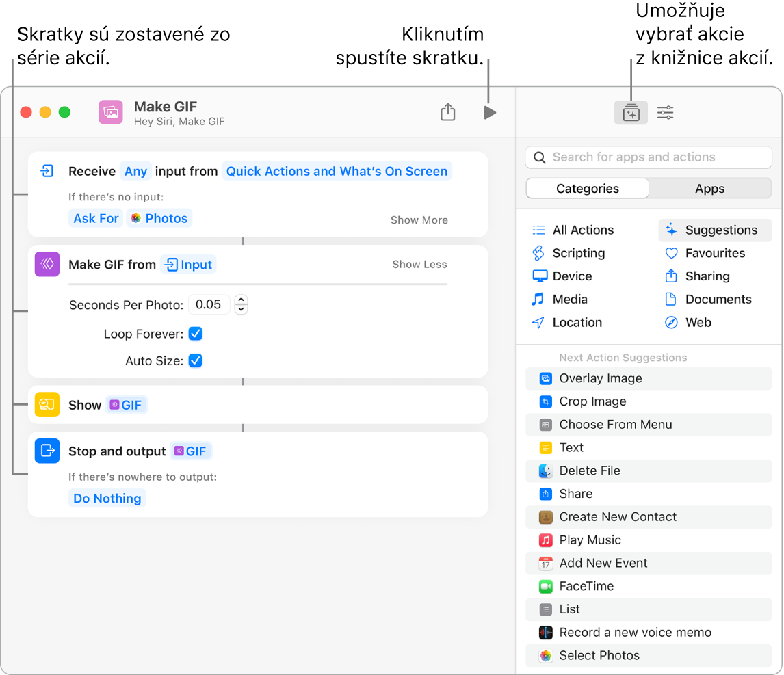784x675 pixels.
Task: Open the shortcut details settings icon
Action: pos(665,113)
